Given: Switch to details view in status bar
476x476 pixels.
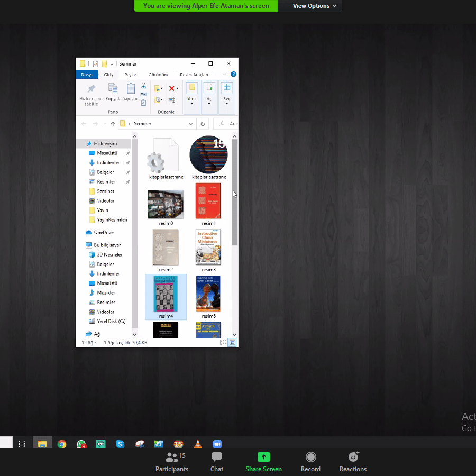Looking at the screenshot, I should point(223,343).
